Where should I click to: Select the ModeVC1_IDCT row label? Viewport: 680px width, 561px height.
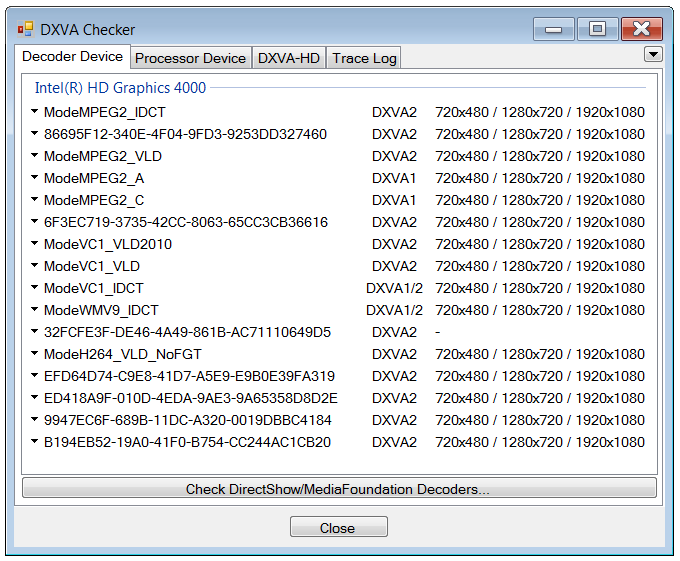(94, 288)
